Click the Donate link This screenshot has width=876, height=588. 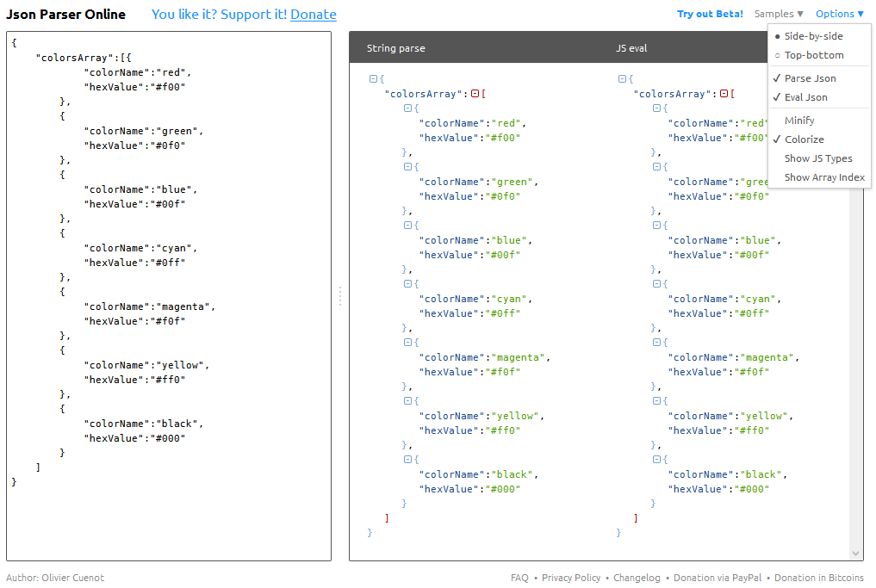click(313, 15)
